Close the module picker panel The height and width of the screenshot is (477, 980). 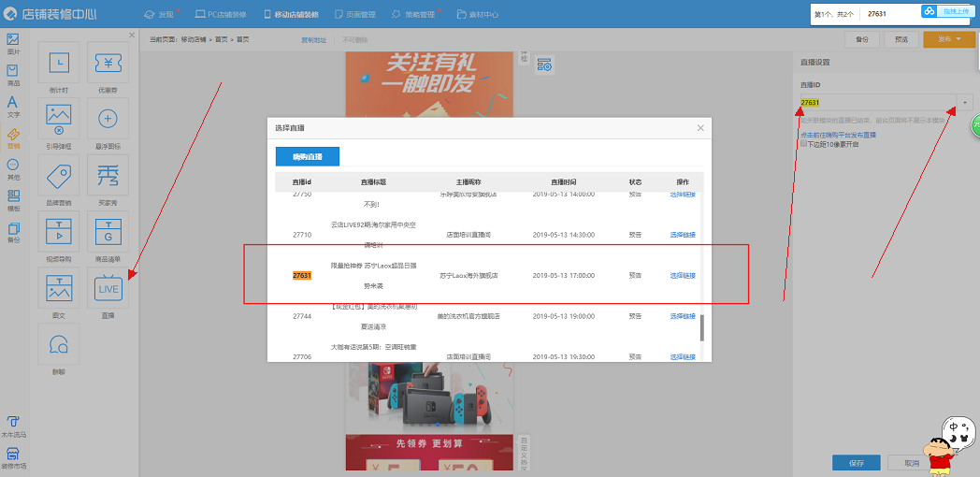[x=132, y=35]
